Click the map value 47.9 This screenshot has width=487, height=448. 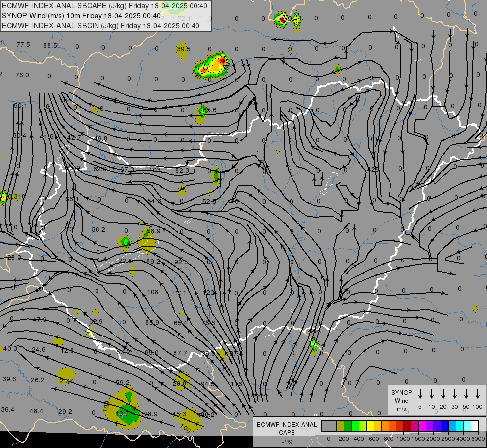tap(39, 319)
